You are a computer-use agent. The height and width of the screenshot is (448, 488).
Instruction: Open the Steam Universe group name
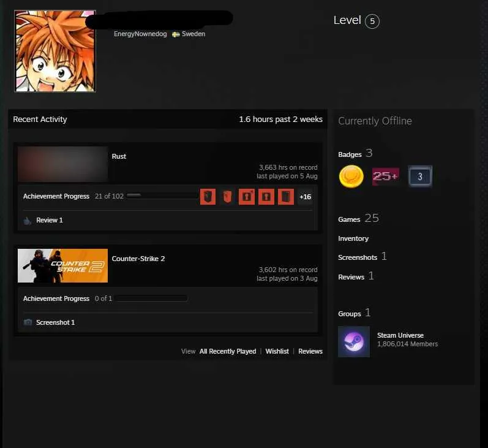[400, 335]
